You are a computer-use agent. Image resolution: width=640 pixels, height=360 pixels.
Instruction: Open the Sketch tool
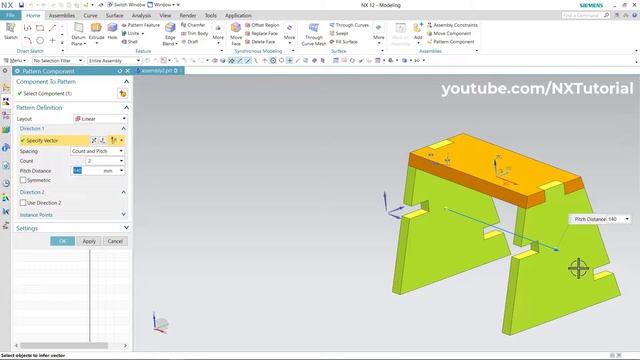tap(11, 31)
